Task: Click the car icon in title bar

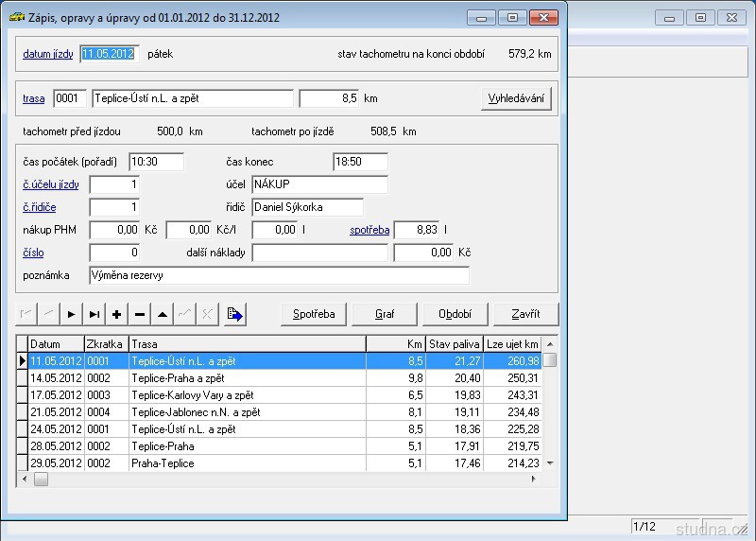Action: (16, 16)
